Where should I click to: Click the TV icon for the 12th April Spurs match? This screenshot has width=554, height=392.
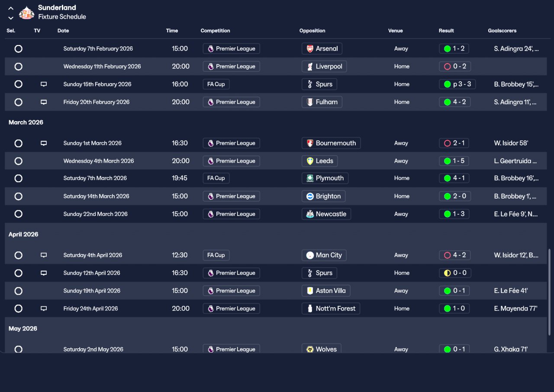point(44,273)
